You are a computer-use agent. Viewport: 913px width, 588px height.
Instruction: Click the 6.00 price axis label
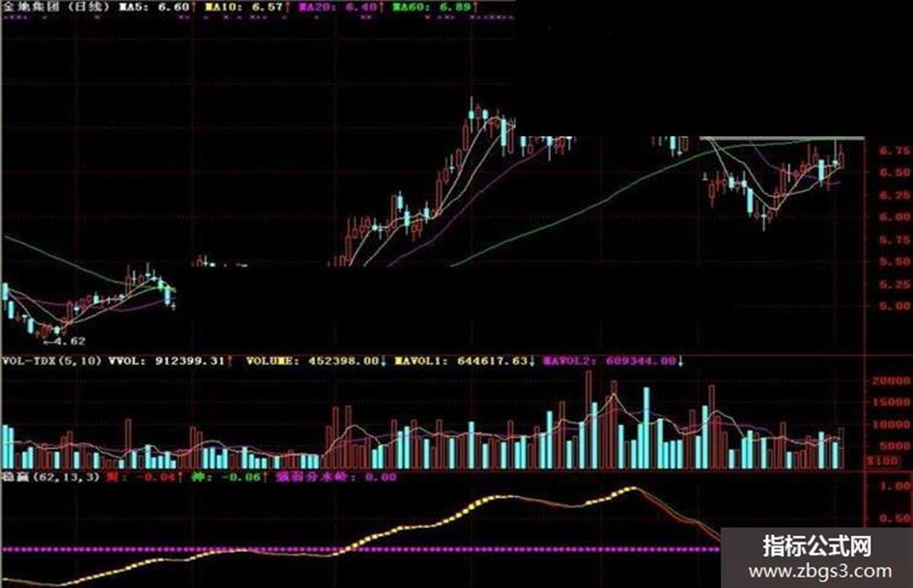pyautogui.click(x=895, y=217)
